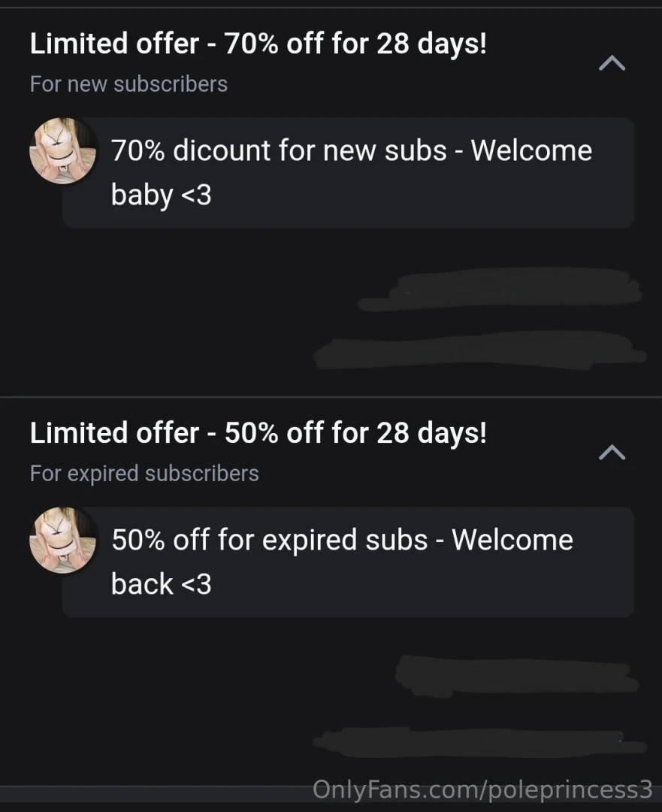Click the avatar beside the 70% discount message

63,150
